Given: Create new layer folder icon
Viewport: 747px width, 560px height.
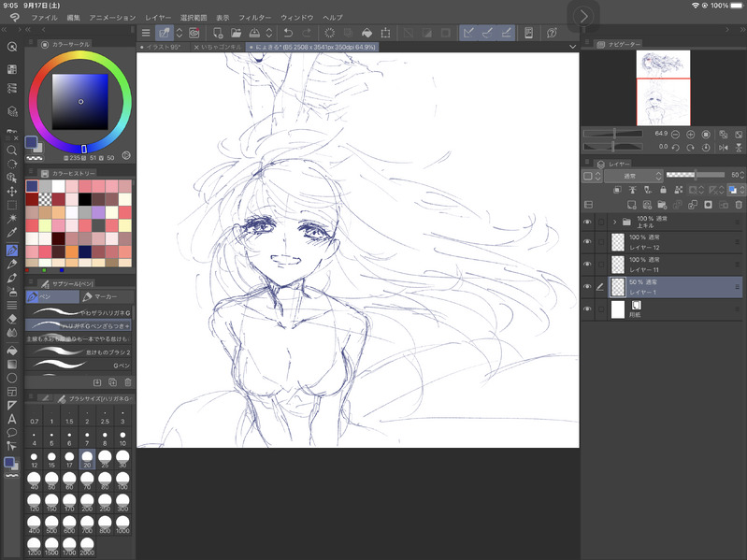Looking at the screenshot, I should pyautogui.click(x=662, y=205).
